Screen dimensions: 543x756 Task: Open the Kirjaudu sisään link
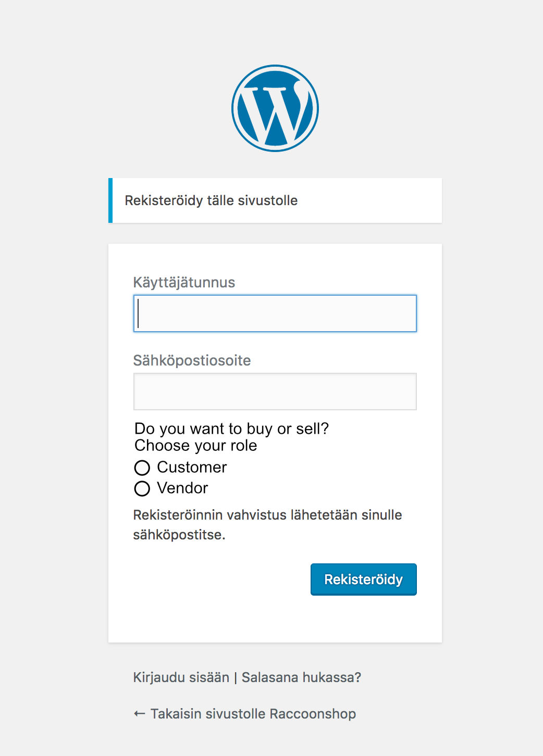[181, 677]
